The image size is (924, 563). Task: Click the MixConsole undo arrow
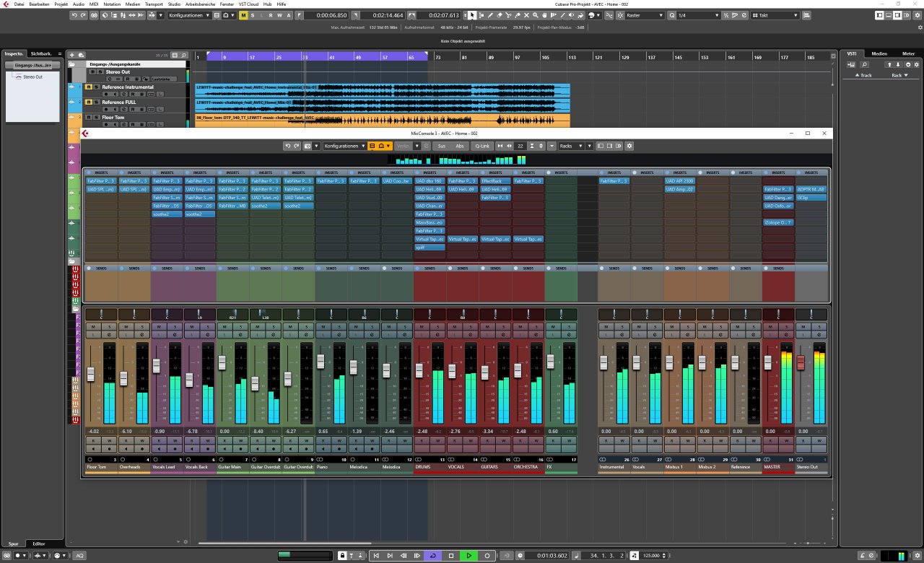(x=287, y=146)
